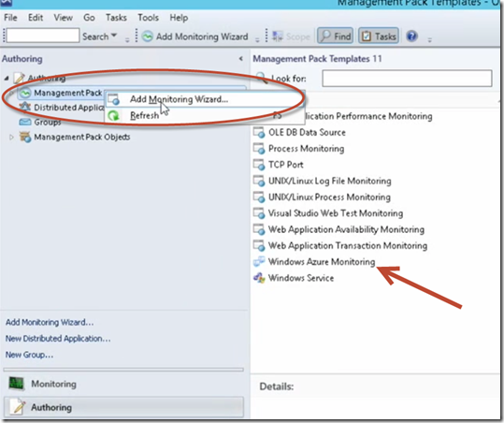Viewport: 504px width, 423px height.
Task: Select the Windows Azure Monitoring template icon
Action: [x=259, y=261]
